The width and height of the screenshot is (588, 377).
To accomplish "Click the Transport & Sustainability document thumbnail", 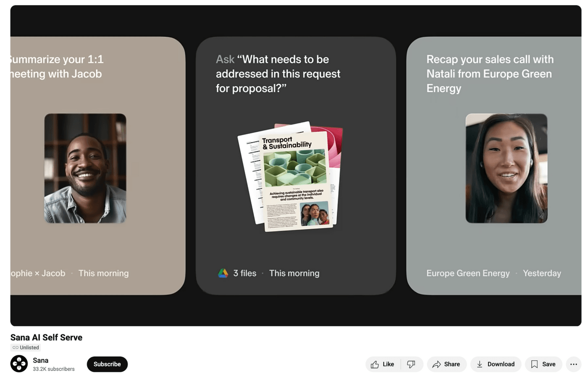I will point(291,176).
